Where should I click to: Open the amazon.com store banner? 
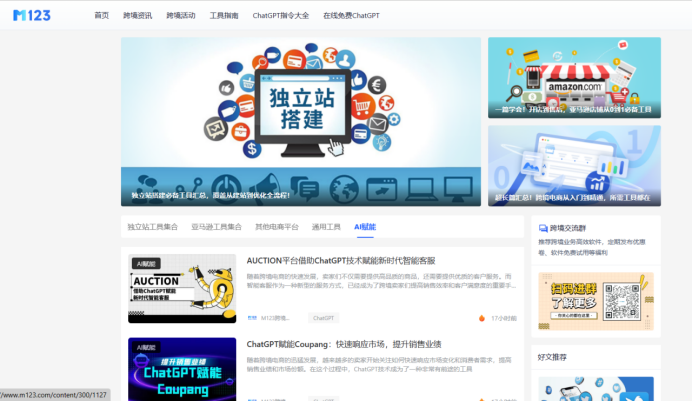(x=574, y=77)
